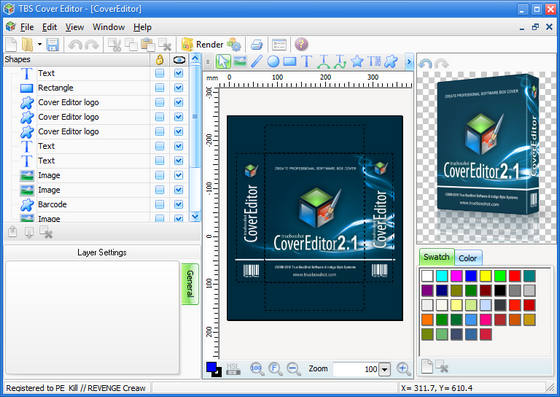The image size is (560, 397).
Task: Expand the open folder dropdown arrow
Action: [x=40, y=45]
